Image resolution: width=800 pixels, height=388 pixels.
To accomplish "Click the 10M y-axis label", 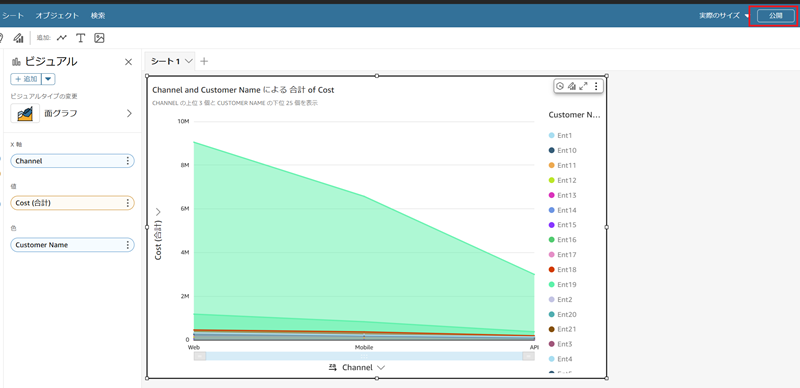I will pyautogui.click(x=183, y=122).
